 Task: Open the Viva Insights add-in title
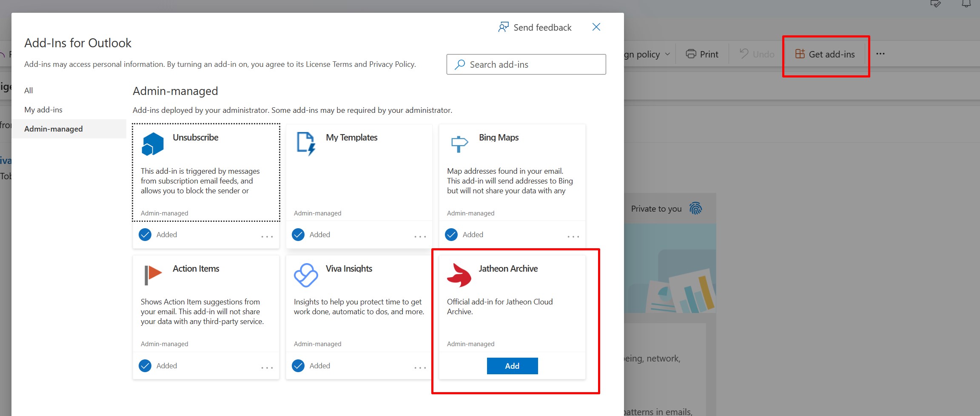coord(349,268)
